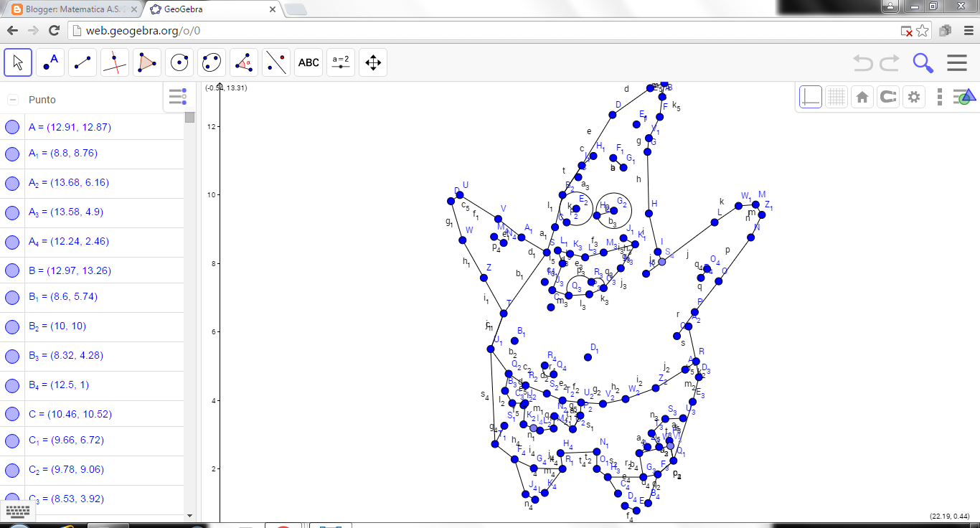This screenshot has width=980, height=528.
Task: Toggle the grid display on
Action: (837, 96)
